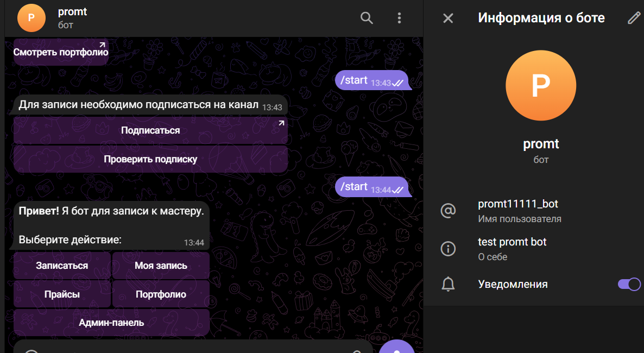Screen dimensions: 644x353
Task: Click the Подписаться button
Action: 150,130
